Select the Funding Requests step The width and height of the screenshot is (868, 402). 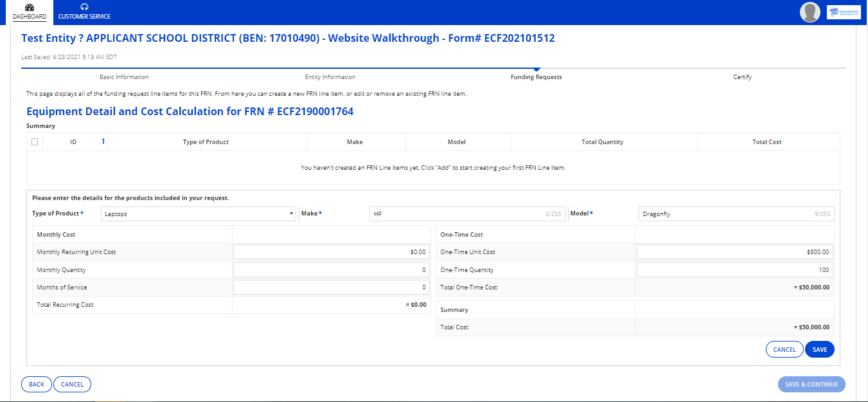pos(536,77)
